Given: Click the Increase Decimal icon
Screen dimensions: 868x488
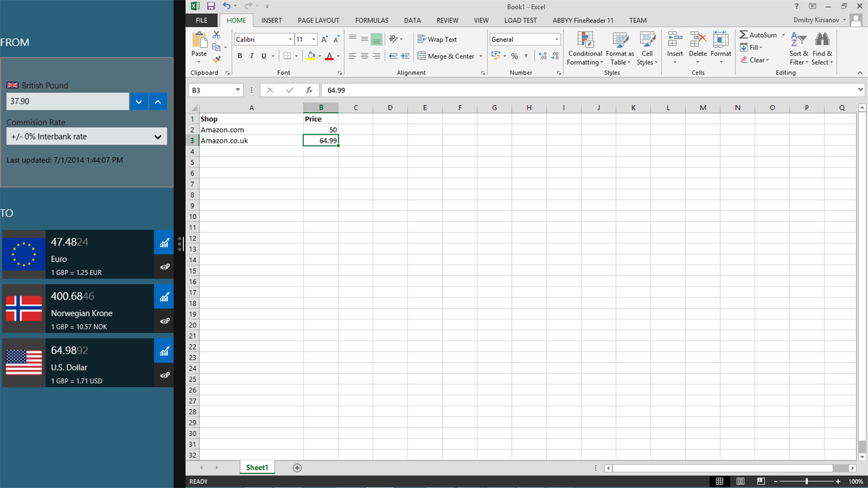Looking at the screenshot, I should (x=542, y=56).
